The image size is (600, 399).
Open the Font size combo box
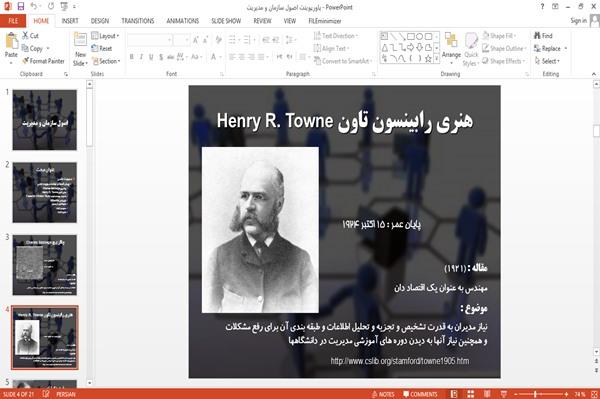(x=182, y=40)
